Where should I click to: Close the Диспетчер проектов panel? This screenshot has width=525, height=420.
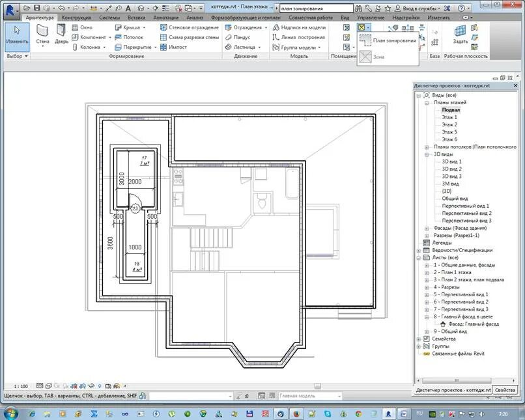tap(516, 86)
